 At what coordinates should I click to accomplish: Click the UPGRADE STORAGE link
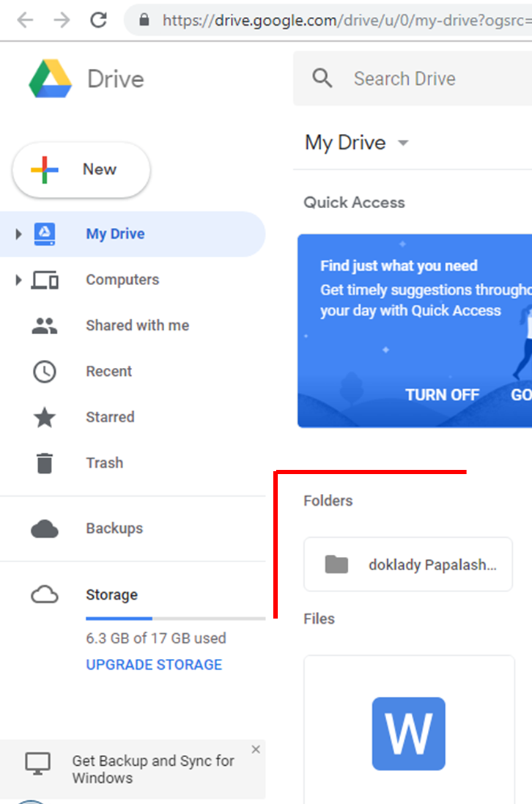pyautogui.click(x=154, y=665)
